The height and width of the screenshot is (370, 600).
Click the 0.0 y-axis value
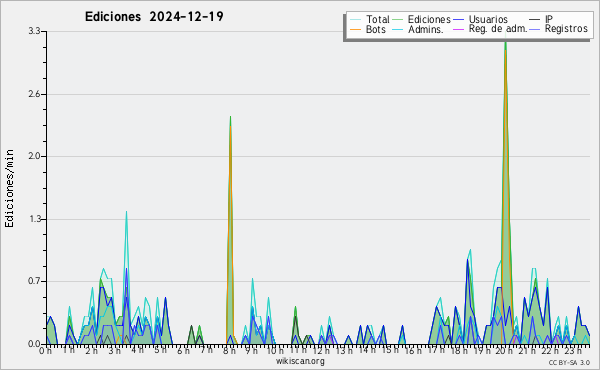[34, 344]
